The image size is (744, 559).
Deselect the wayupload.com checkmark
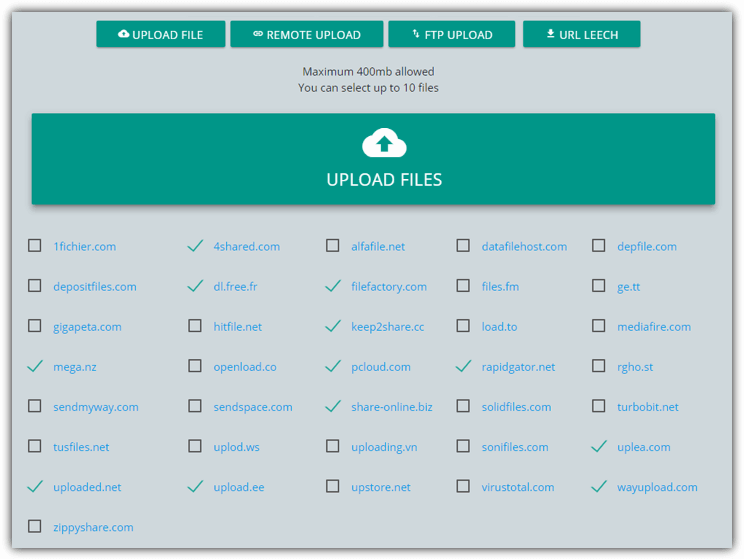[x=599, y=486]
